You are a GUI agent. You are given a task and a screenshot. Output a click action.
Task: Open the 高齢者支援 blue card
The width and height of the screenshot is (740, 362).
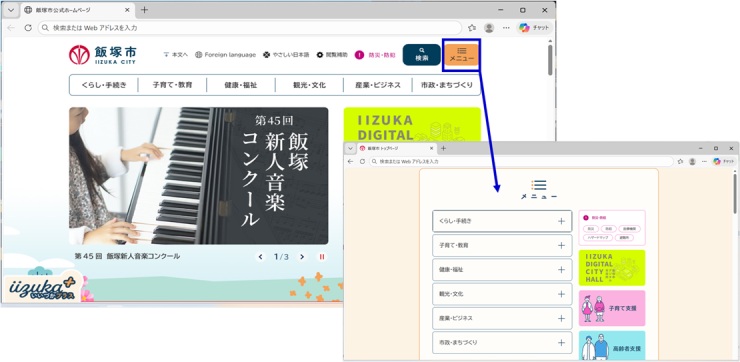[612, 346]
